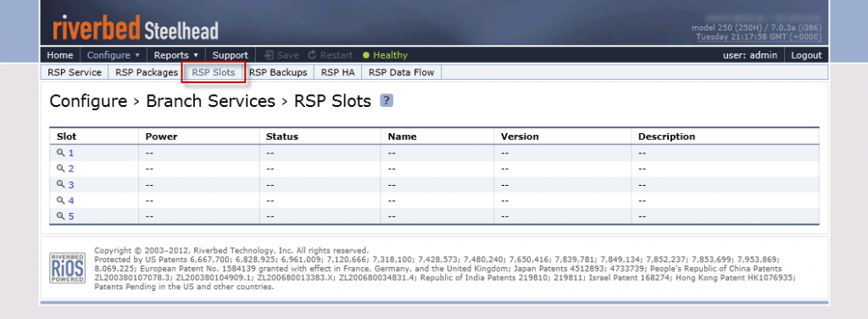
Task: Switch to the RSP Packages tab
Action: click(147, 72)
